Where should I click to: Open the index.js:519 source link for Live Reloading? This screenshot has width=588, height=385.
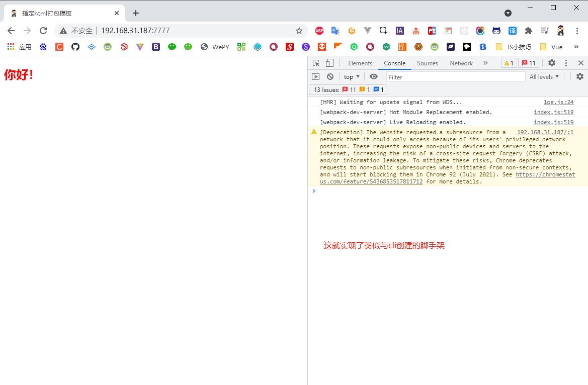(x=553, y=122)
